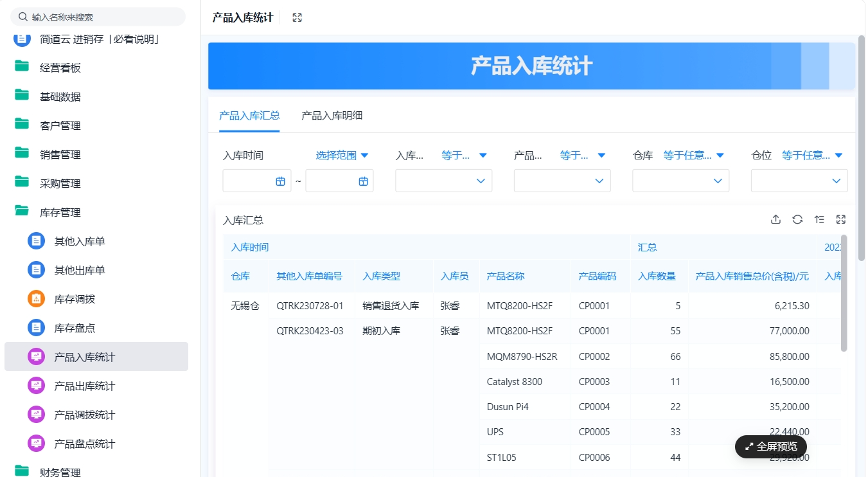Click the 产品名称 column header
Image resolution: width=868 pixels, height=477 pixels.
506,276
